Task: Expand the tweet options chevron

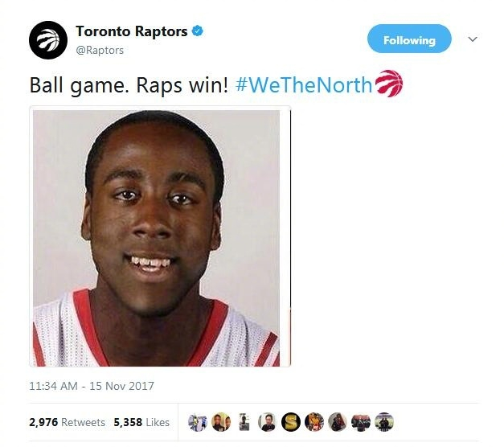Action: 473,39
